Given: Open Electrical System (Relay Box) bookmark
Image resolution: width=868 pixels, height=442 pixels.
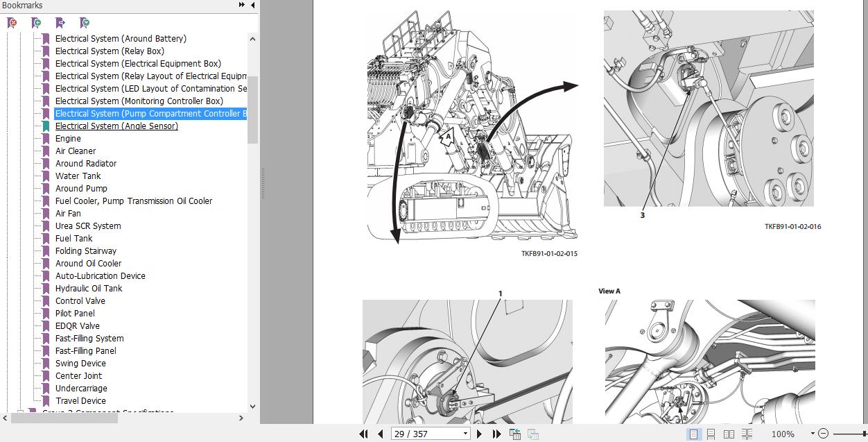Looking at the screenshot, I should coord(110,51).
